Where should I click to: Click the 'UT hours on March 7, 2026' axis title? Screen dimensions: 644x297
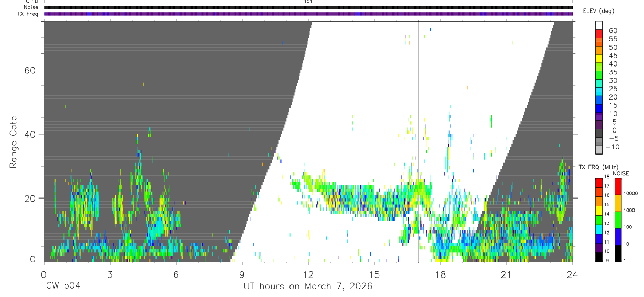[308, 287]
